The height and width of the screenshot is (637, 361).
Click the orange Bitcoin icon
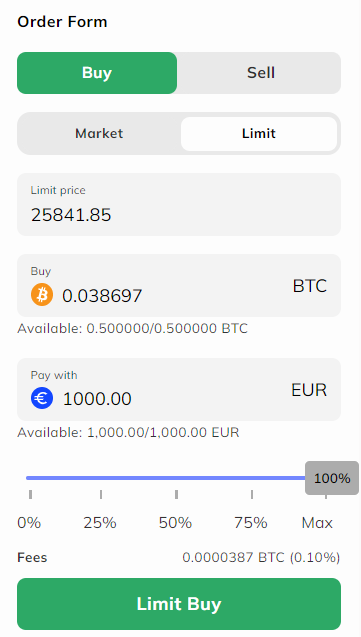point(42,295)
